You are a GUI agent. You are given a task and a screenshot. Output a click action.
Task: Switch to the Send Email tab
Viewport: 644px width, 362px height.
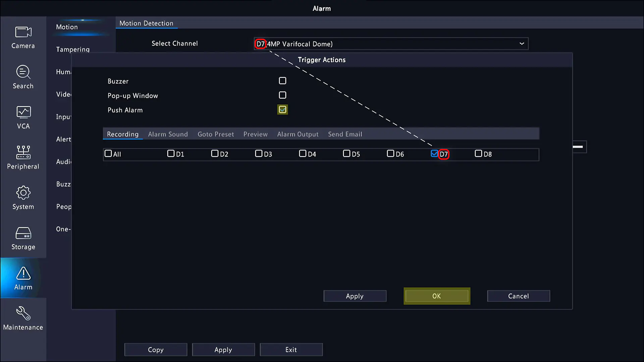coord(345,134)
